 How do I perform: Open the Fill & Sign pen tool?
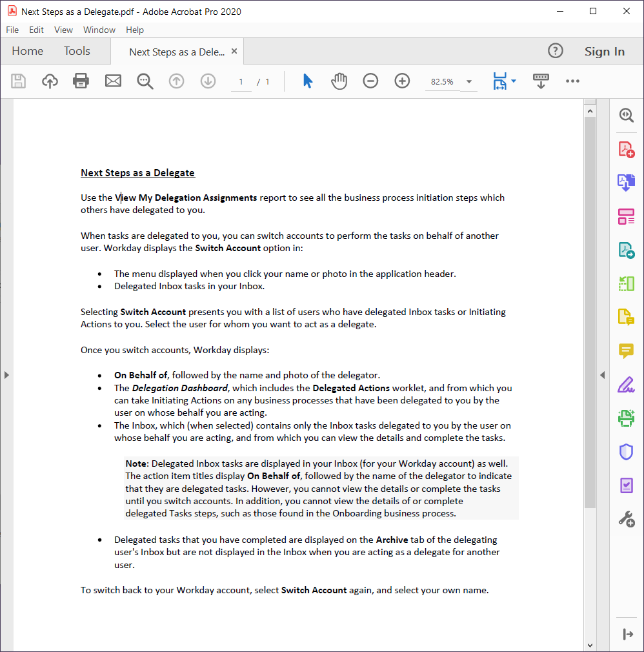626,385
